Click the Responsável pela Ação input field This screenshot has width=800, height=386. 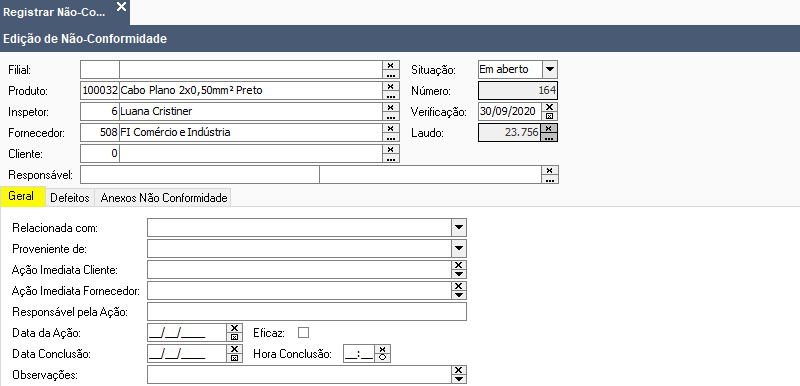pos(307,312)
